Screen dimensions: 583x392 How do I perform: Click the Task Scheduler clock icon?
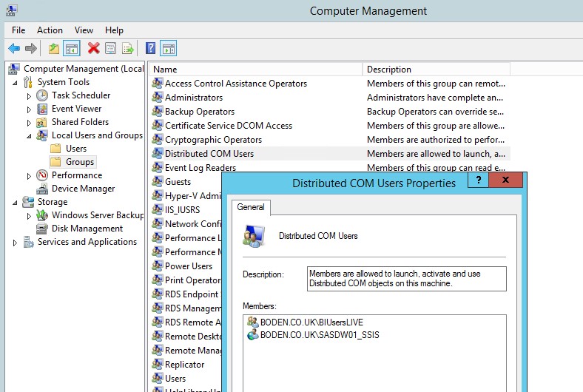pyautogui.click(x=42, y=95)
